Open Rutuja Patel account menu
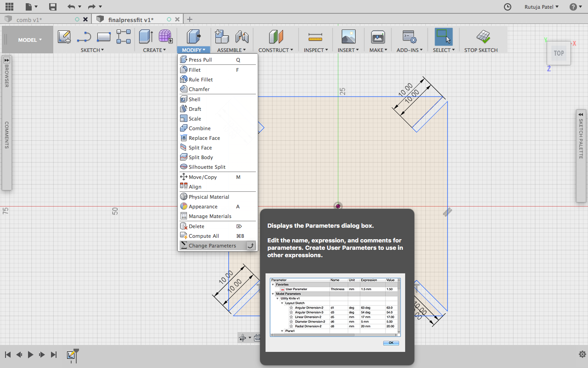 542,7
